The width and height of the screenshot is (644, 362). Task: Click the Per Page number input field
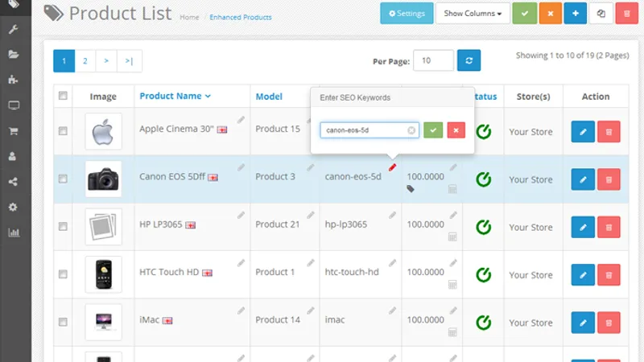pyautogui.click(x=433, y=60)
